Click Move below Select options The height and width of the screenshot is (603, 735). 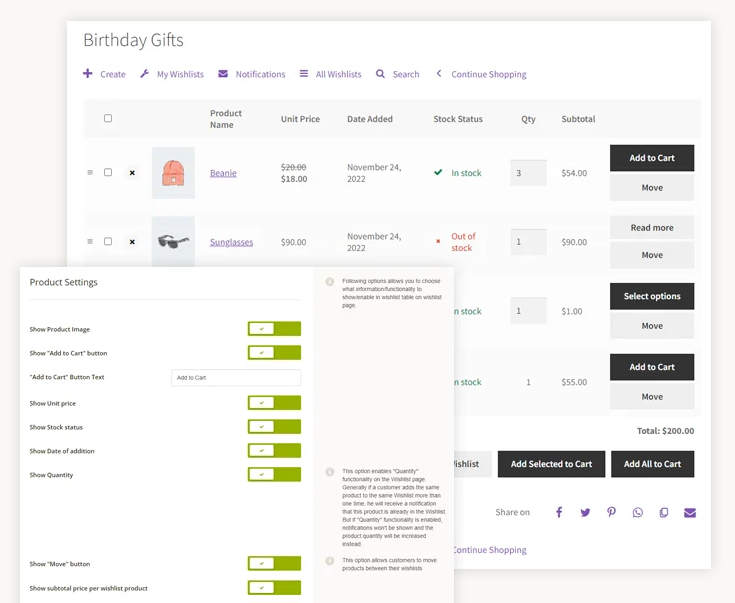[x=652, y=326]
